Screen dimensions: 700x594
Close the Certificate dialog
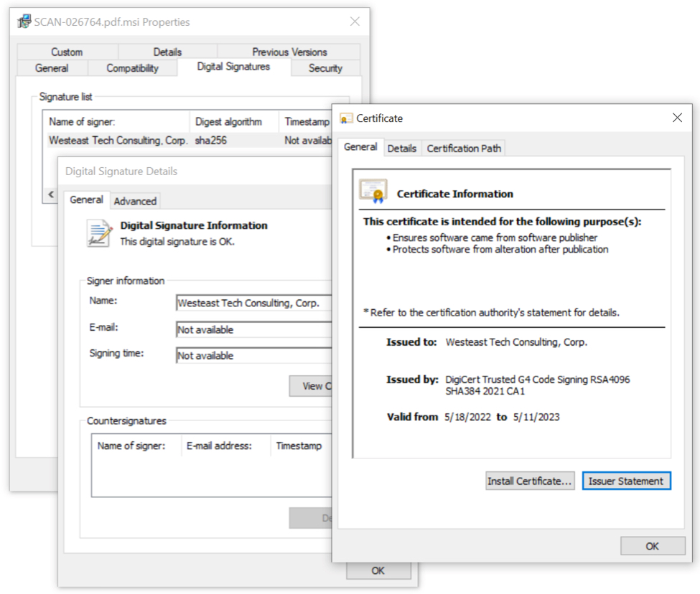pos(677,118)
